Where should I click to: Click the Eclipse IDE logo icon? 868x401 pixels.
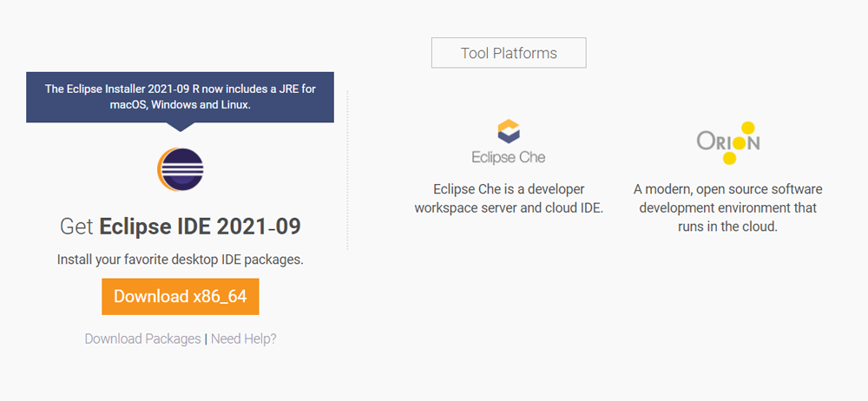pos(180,168)
